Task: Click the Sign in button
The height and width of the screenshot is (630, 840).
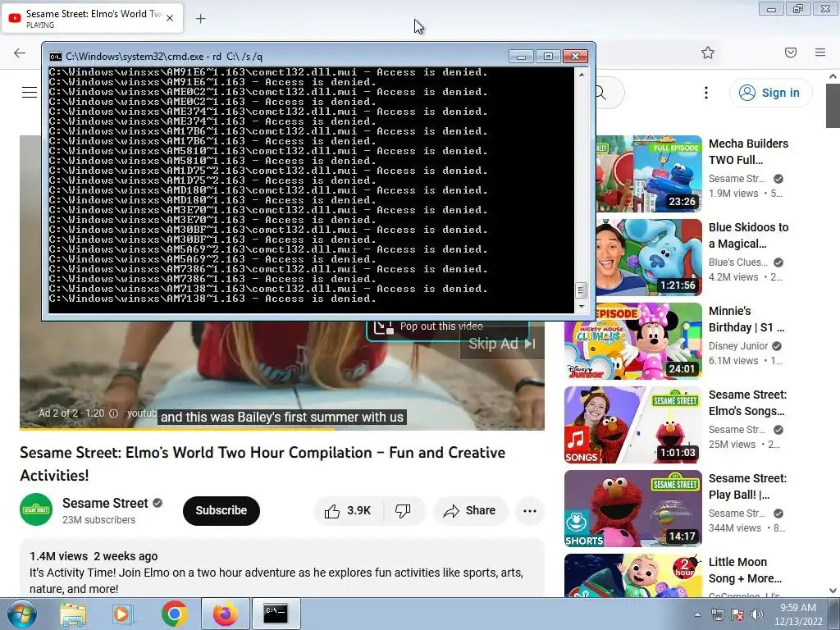Action: pyautogui.click(x=770, y=93)
